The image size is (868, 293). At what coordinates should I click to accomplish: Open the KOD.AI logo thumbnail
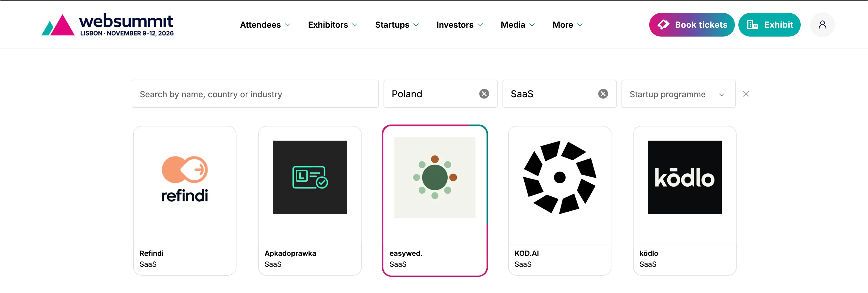[x=559, y=177]
